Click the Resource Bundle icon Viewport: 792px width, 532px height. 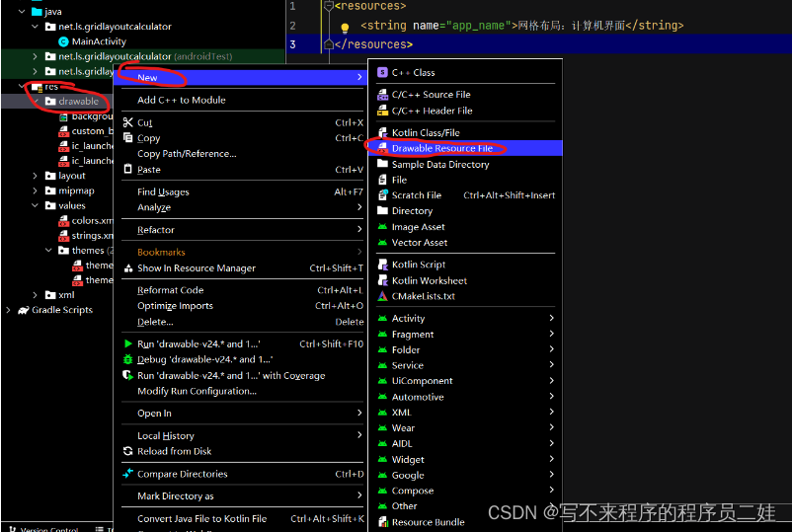[382, 522]
